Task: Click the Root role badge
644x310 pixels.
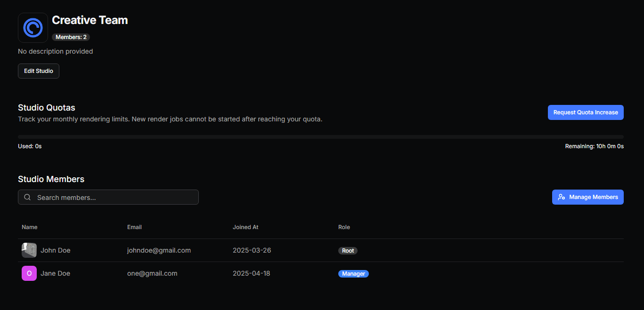Action: (x=348, y=251)
